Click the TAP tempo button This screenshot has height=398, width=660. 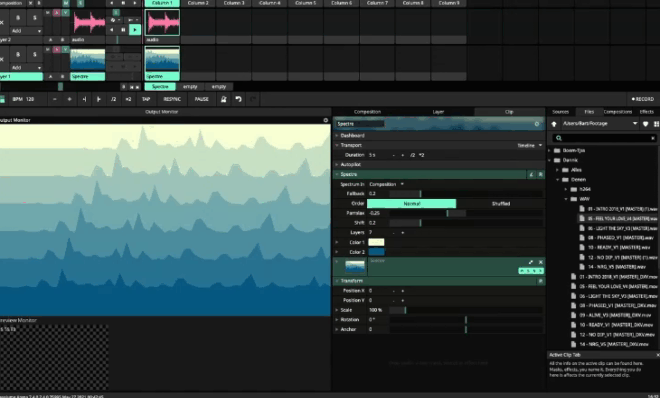pyautogui.click(x=146, y=99)
